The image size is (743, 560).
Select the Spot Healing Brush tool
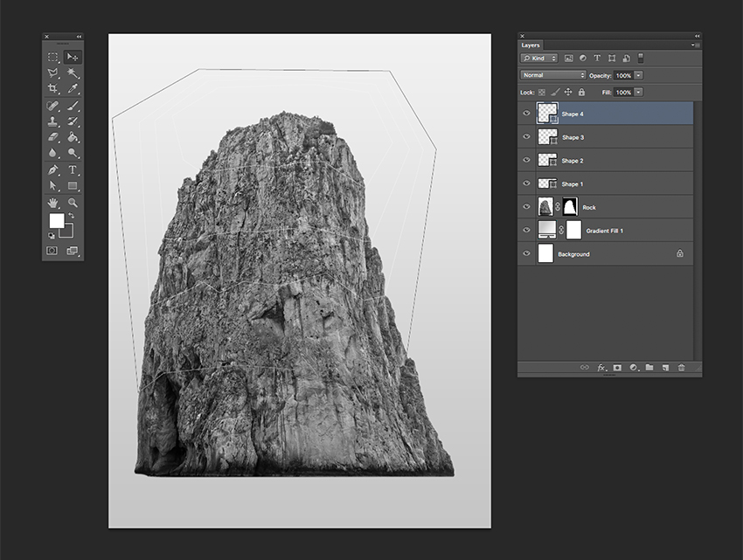52,106
